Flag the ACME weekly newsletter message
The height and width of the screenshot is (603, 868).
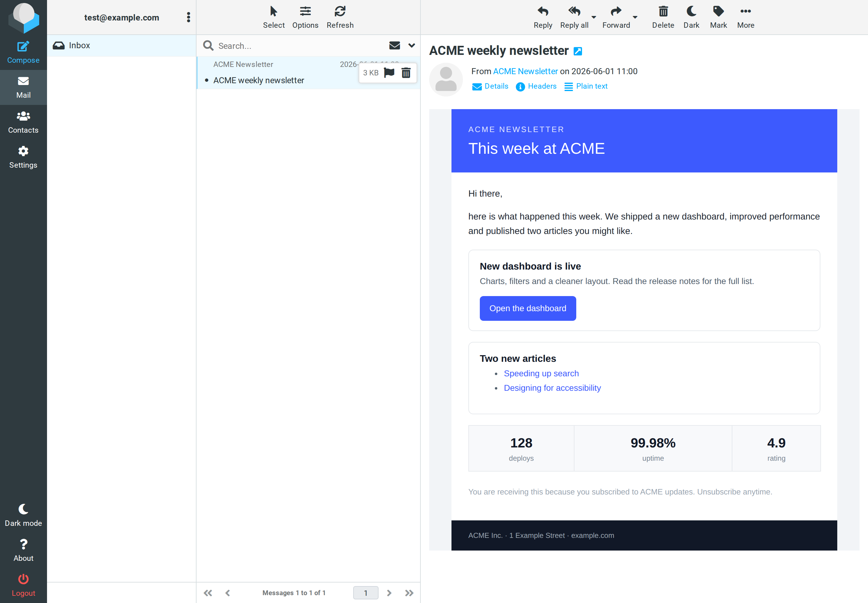[x=389, y=73]
